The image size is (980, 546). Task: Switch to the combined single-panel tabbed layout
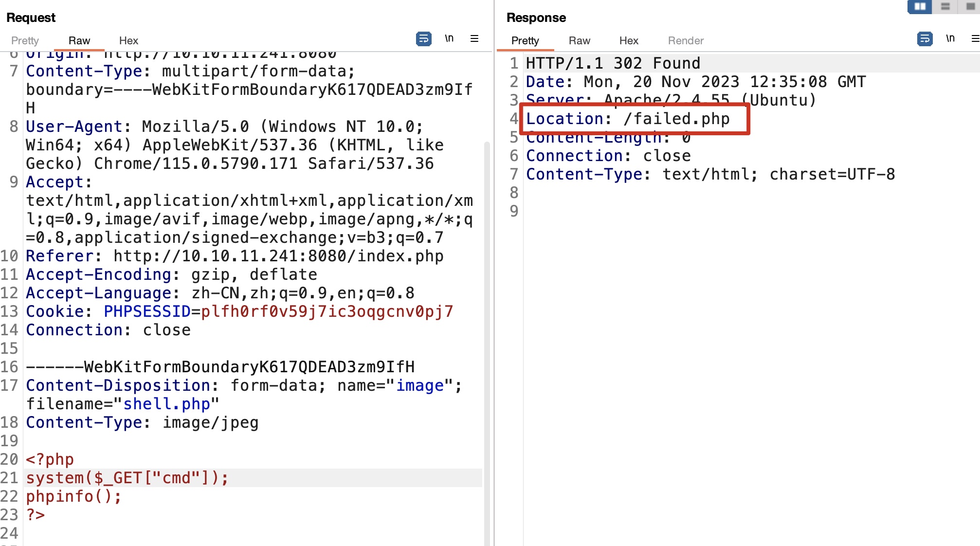[970, 6]
